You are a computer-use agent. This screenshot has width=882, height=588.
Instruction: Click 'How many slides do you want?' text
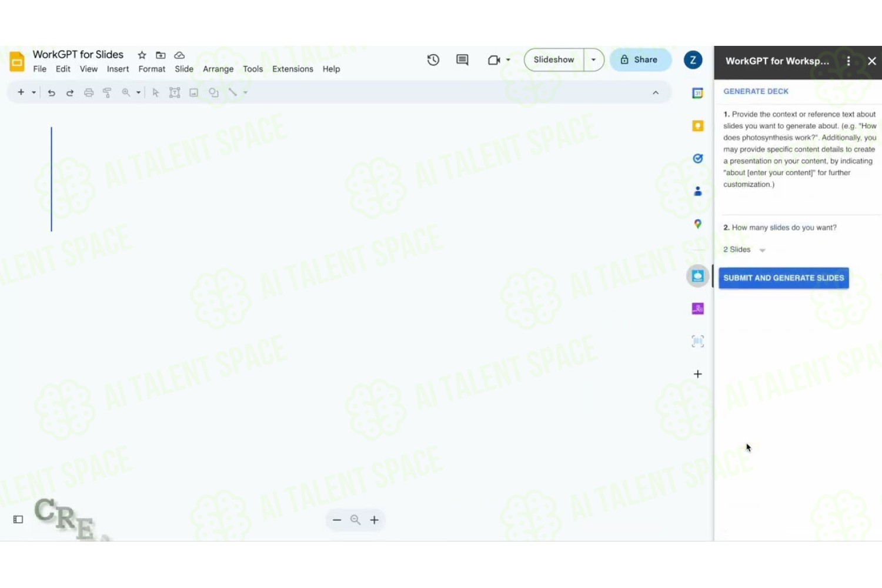pos(784,228)
